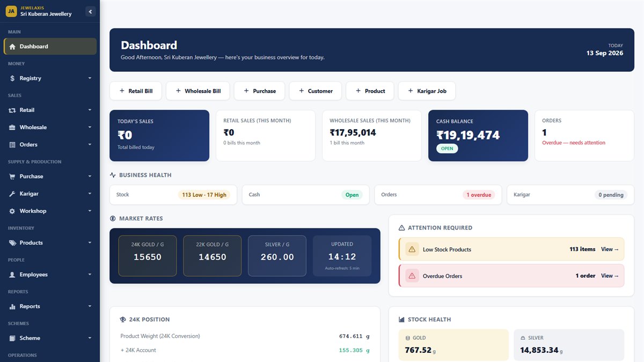The image size is (644, 362).
Task: Expand the Retail submenu arrow
Action: [90, 110]
